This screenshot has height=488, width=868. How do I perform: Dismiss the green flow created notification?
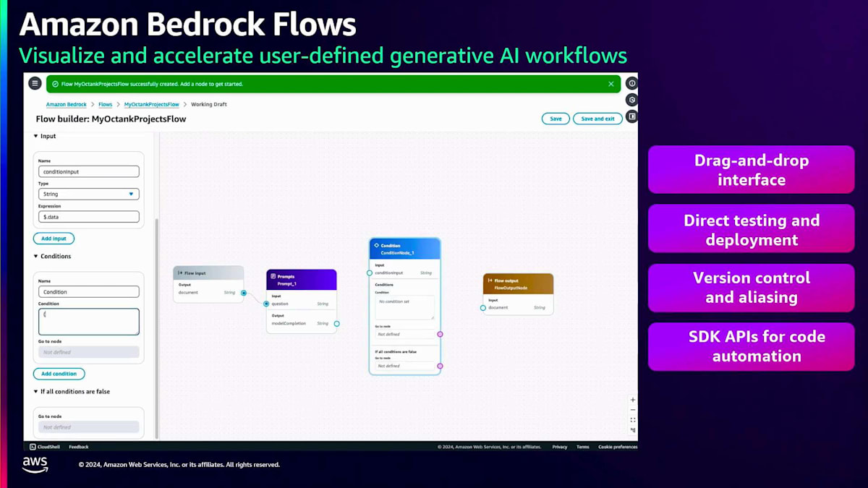pyautogui.click(x=611, y=84)
